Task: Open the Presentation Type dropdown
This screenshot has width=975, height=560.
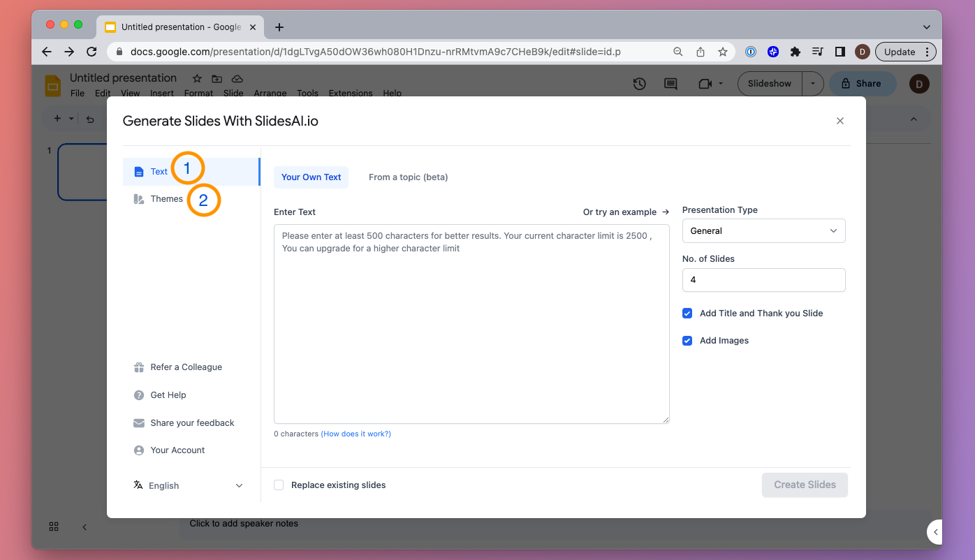Action: pos(763,231)
